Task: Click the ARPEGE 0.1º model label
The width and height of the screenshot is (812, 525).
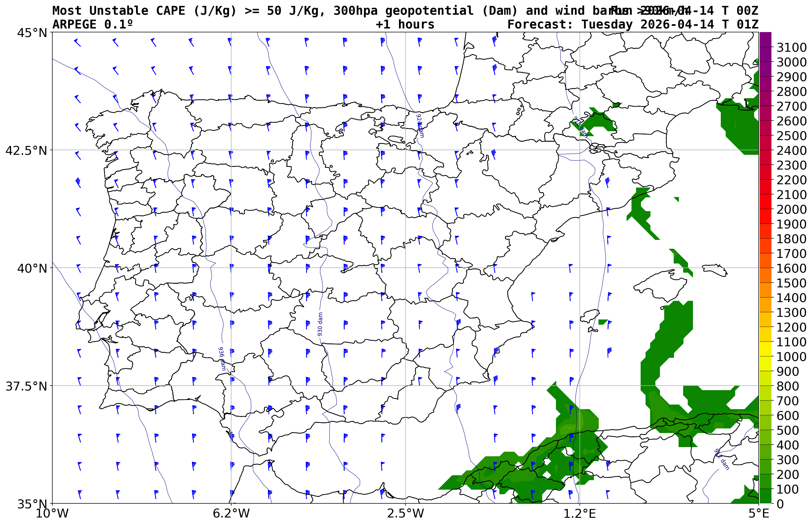Action: pos(92,25)
